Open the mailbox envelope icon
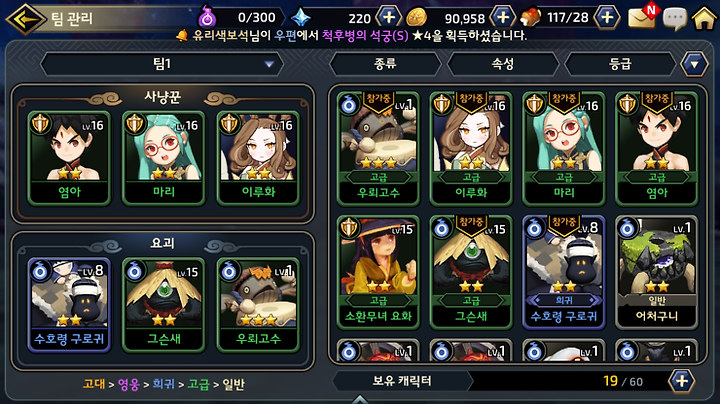This screenshot has height=404, width=720. [642, 17]
